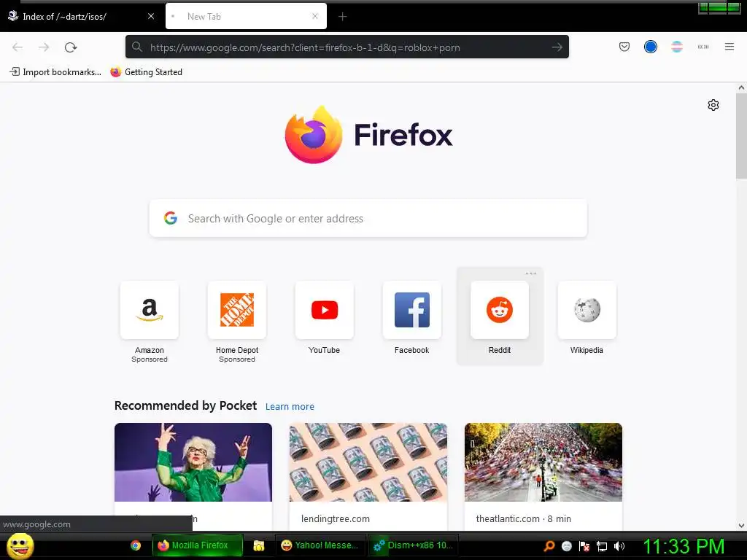Click the orange magnifier tray icon
This screenshot has width=747, height=560.
(549, 546)
